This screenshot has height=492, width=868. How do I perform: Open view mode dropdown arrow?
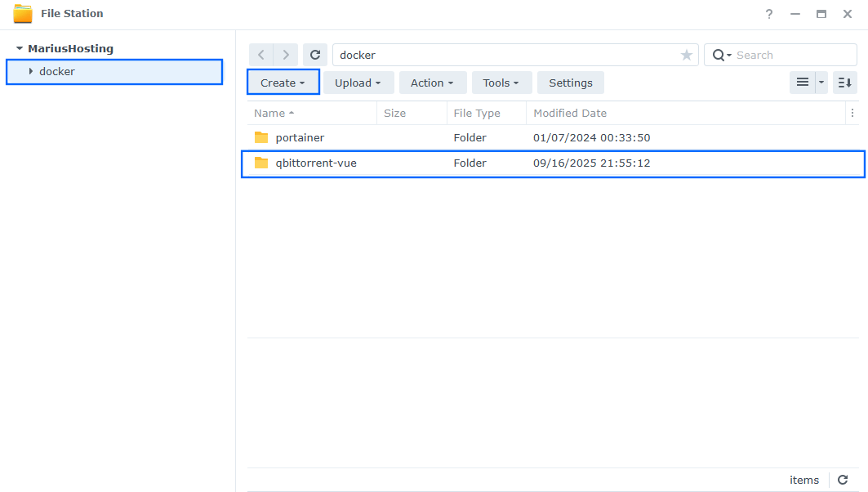821,83
